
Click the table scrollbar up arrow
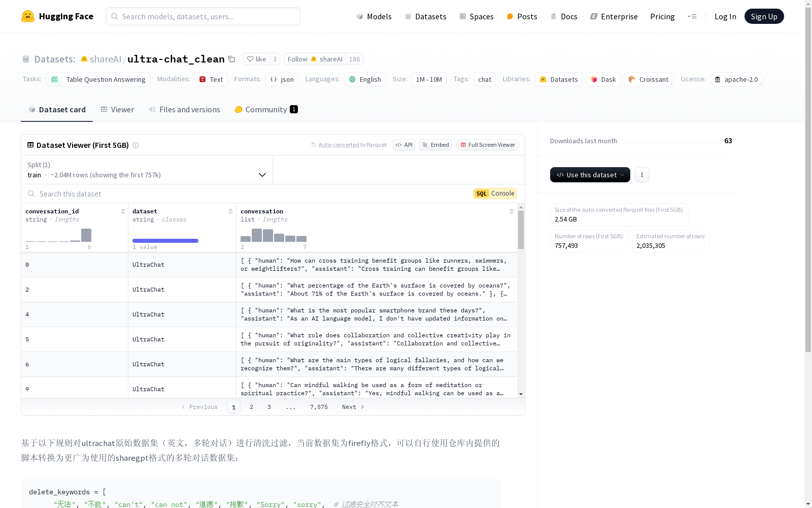coord(521,207)
